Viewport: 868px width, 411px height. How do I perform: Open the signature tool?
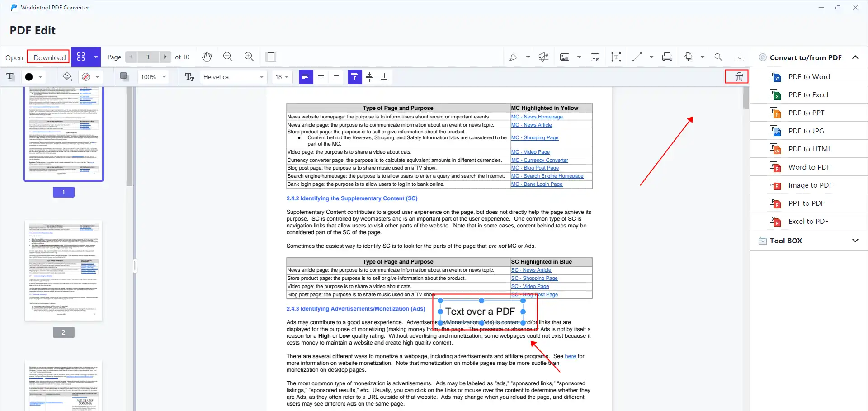pos(543,57)
